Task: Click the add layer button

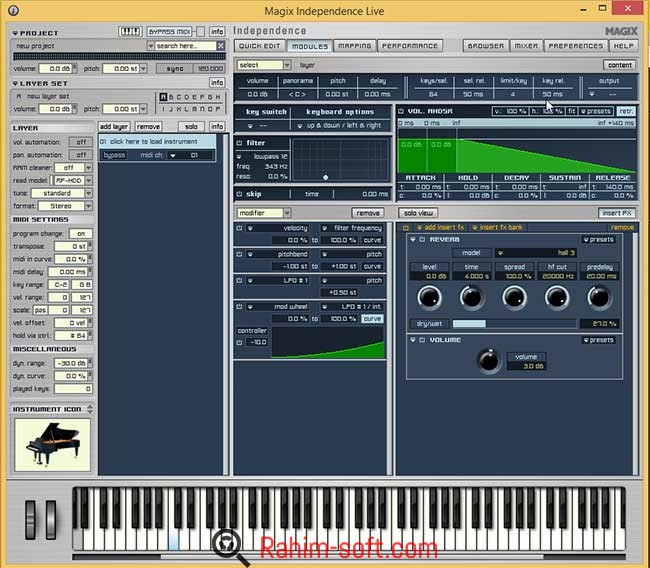Action: tap(114, 126)
